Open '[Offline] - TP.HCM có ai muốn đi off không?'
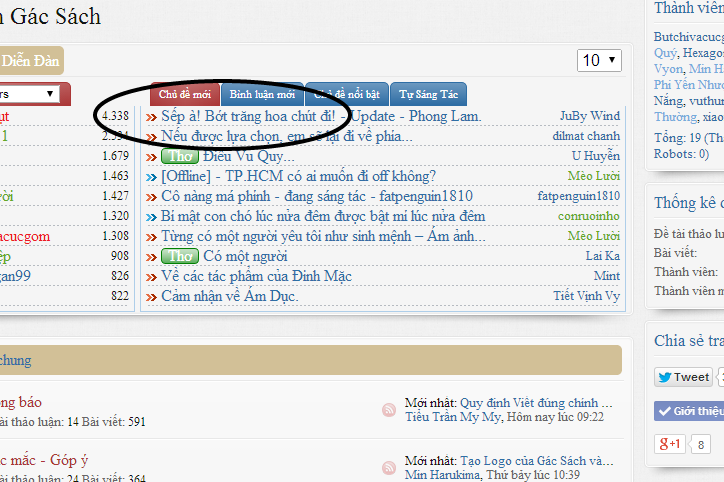 click(298, 176)
